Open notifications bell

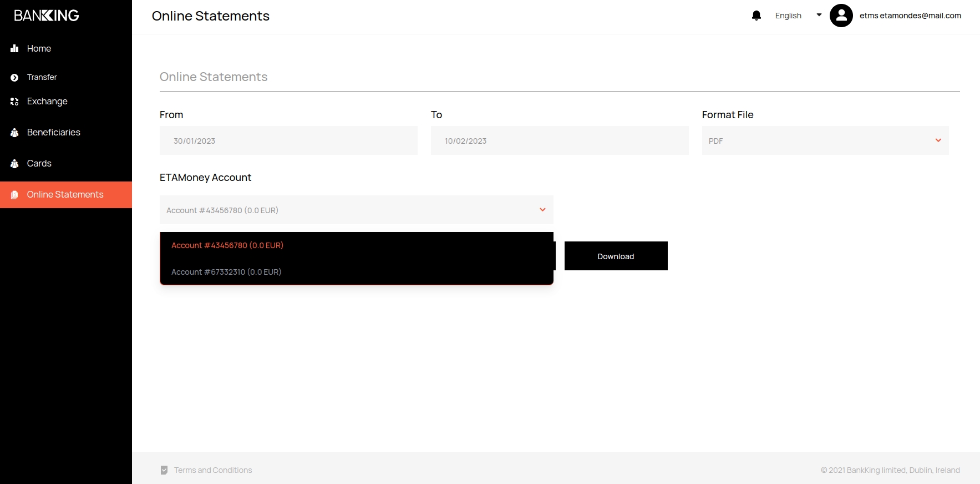(x=756, y=16)
